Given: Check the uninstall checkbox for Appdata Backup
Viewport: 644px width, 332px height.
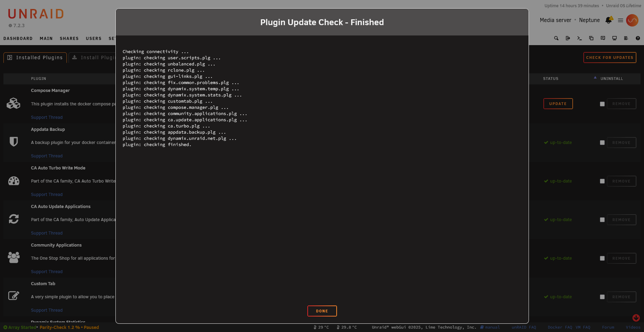Looking at the screenshot, I should tap(602, 142).
